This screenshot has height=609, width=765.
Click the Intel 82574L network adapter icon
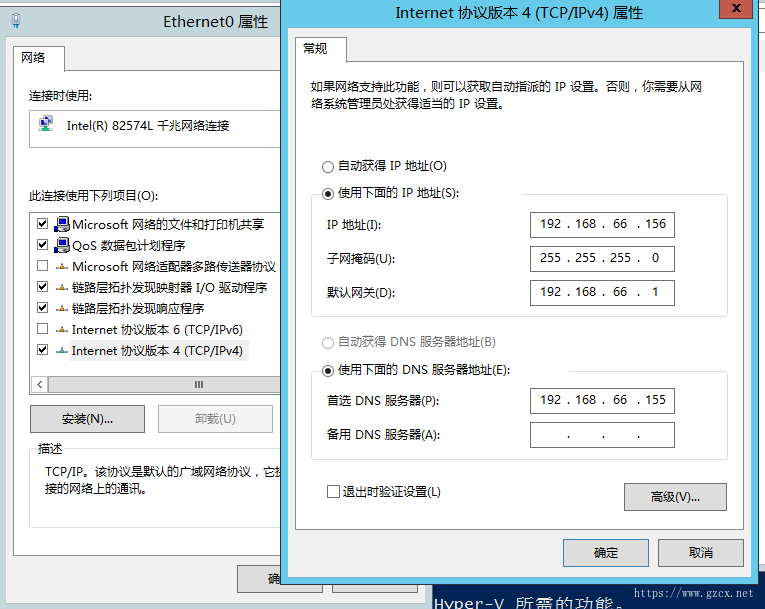tap(46, 124)
